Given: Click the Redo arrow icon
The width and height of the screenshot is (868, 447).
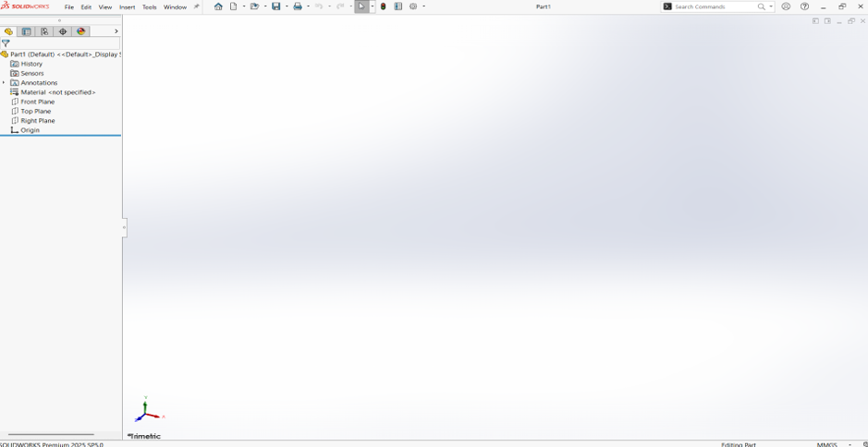Looking at the screenshot, I should [340, 6].
